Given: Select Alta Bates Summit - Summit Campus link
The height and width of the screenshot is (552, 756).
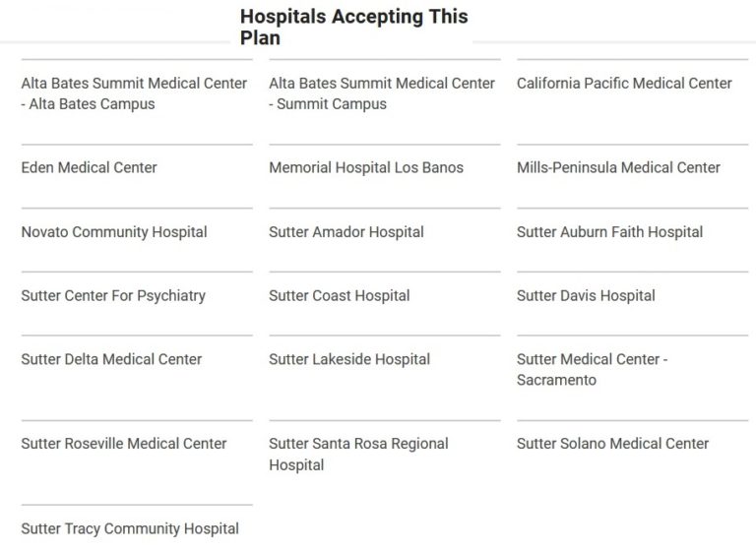Looking at the screenshot, I should (x=381, y=93).
